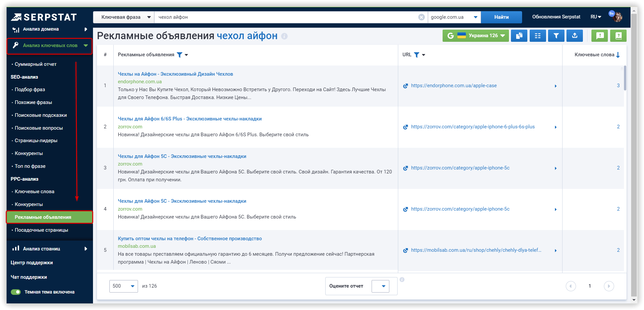The image size is (644, 310).
Task: Collapse the Анализ ключевых слов menu section
Action: tap(85, 45)
